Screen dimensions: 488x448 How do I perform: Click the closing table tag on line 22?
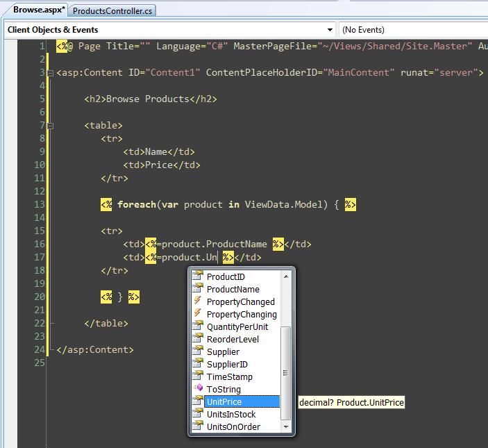tap(106, 324)
